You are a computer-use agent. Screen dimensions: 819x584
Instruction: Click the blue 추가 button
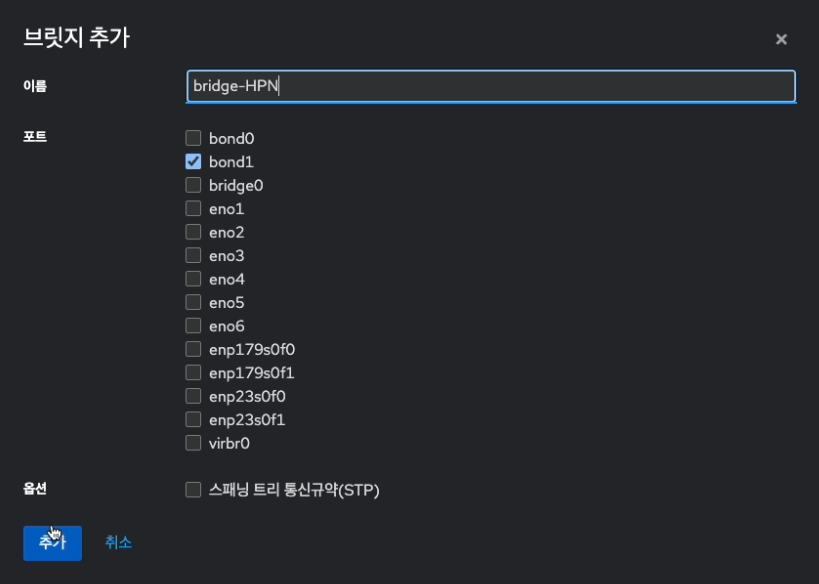(52, 542)
